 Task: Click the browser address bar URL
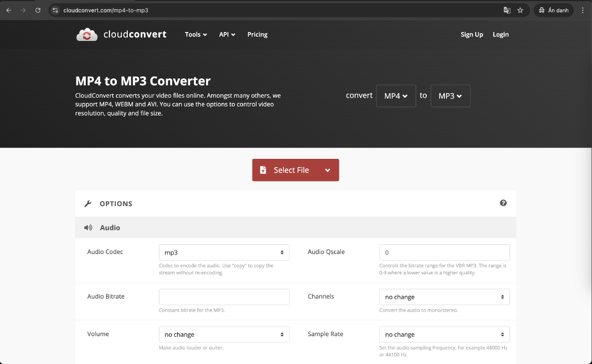[106, 10]
